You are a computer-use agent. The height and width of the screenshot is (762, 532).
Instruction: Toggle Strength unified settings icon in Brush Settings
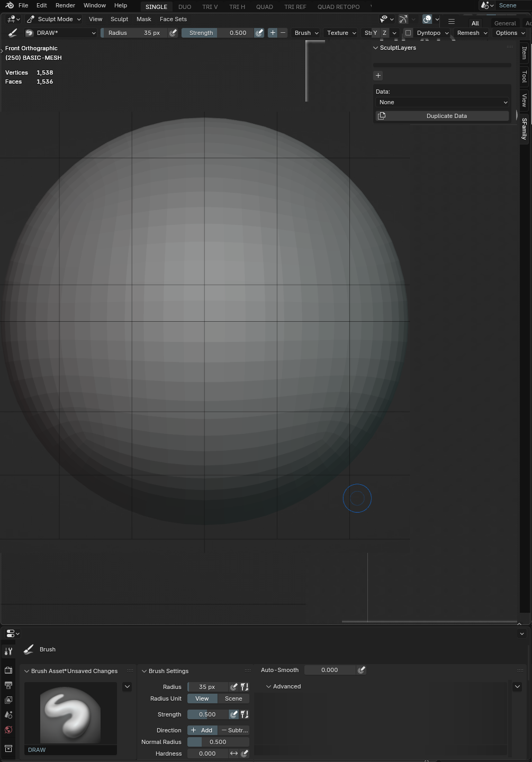tap(245, 714)
